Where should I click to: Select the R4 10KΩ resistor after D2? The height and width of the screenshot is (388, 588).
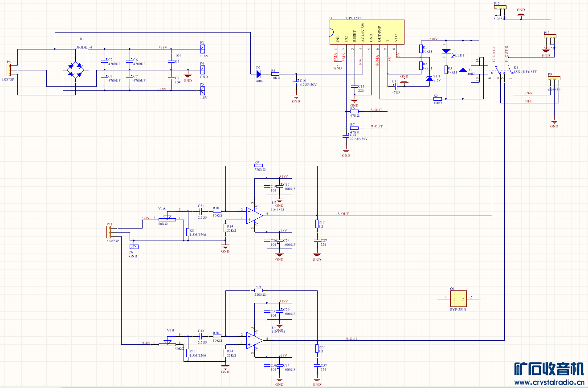[275, 74]
